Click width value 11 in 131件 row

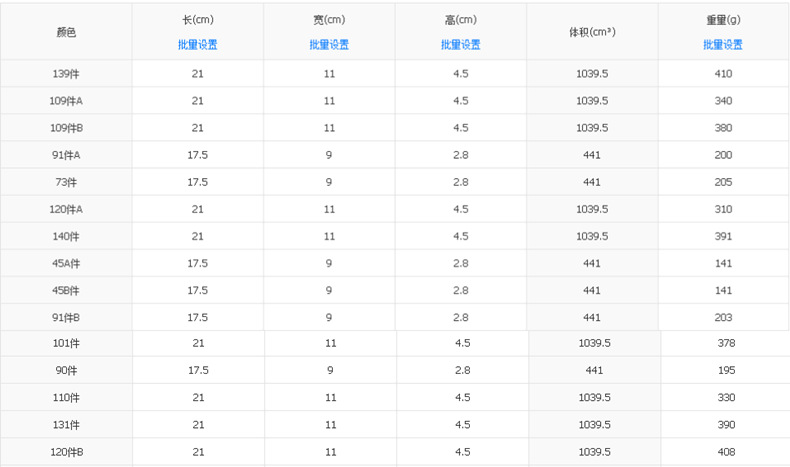point(331,425)
